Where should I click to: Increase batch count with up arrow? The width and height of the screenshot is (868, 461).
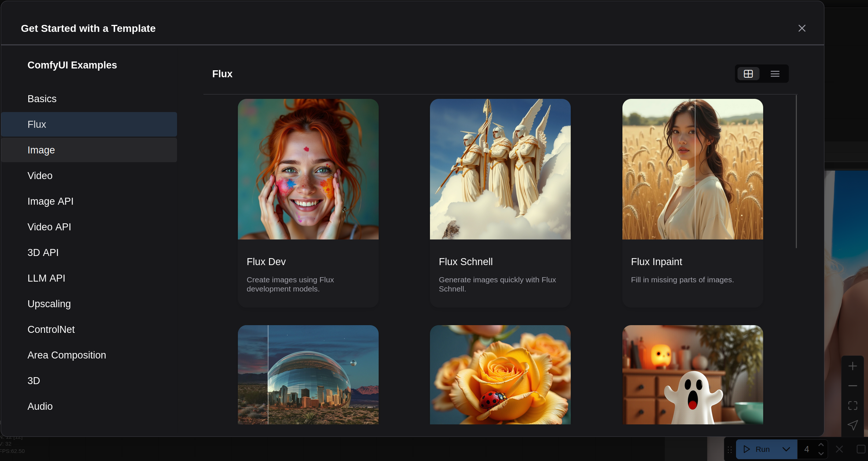pyautogui.click(x=821, y=445)
